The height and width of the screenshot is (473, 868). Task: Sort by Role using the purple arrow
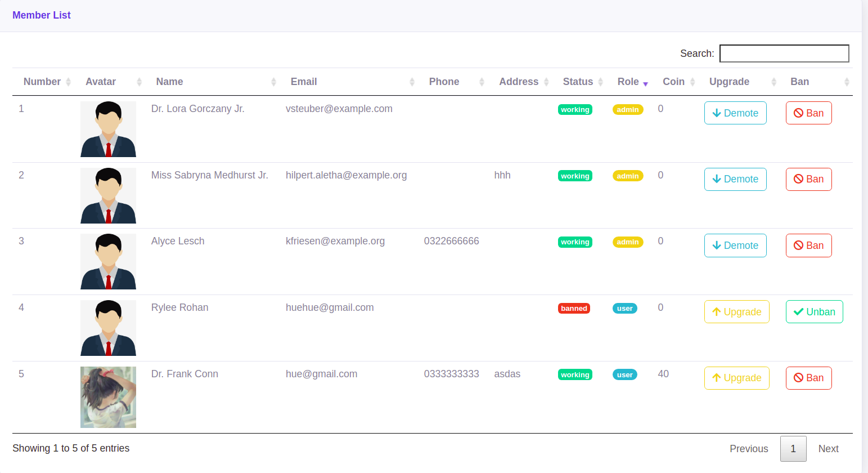(x=645, y=83)
